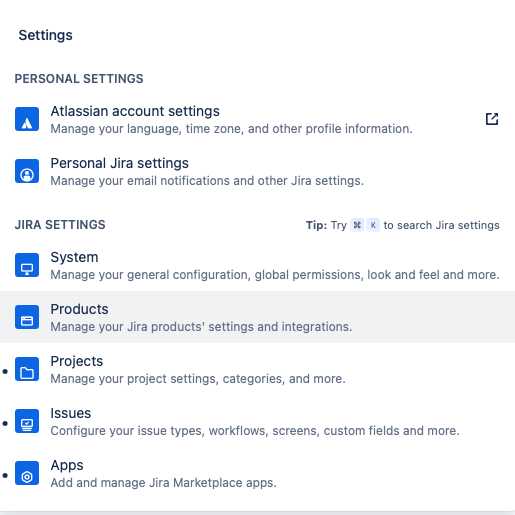Click the Personal Jira settings icon
The image size is (515, 515).
coord(27,171)
